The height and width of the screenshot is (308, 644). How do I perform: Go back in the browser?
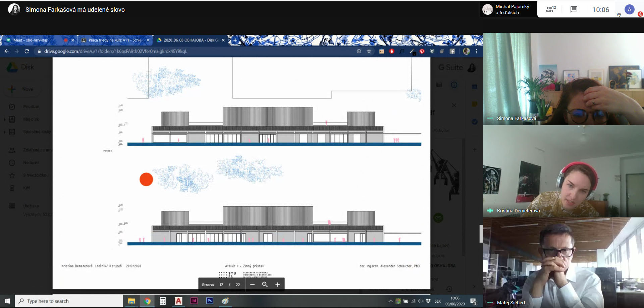7,51
